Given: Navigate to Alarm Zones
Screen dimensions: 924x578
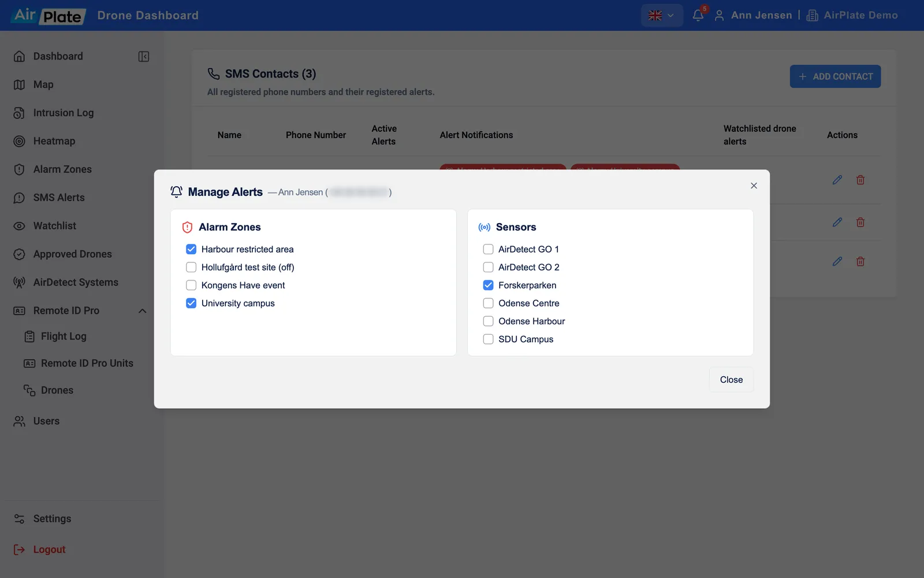Looking at the screenshot, I should coord(52,169).
